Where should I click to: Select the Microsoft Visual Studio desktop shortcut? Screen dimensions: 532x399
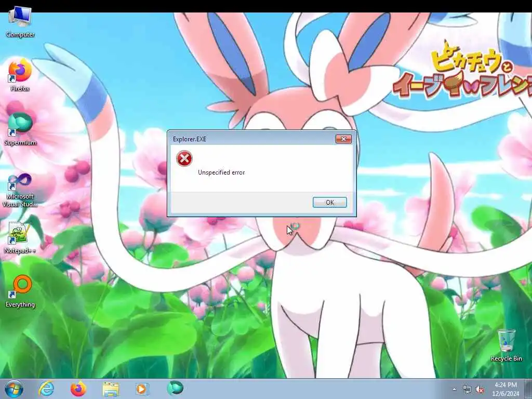click(x=20, y=190)
